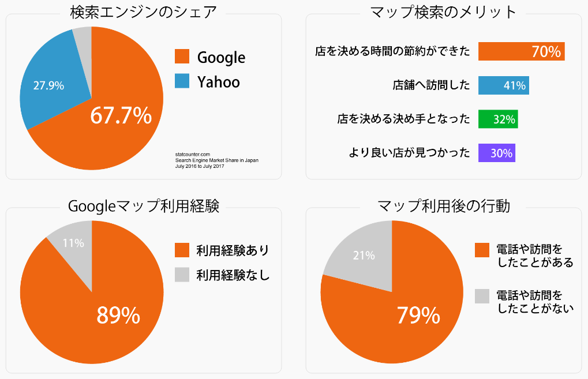
Task: Click the orange 利用経験あり legend swatch
Action: 182,250
